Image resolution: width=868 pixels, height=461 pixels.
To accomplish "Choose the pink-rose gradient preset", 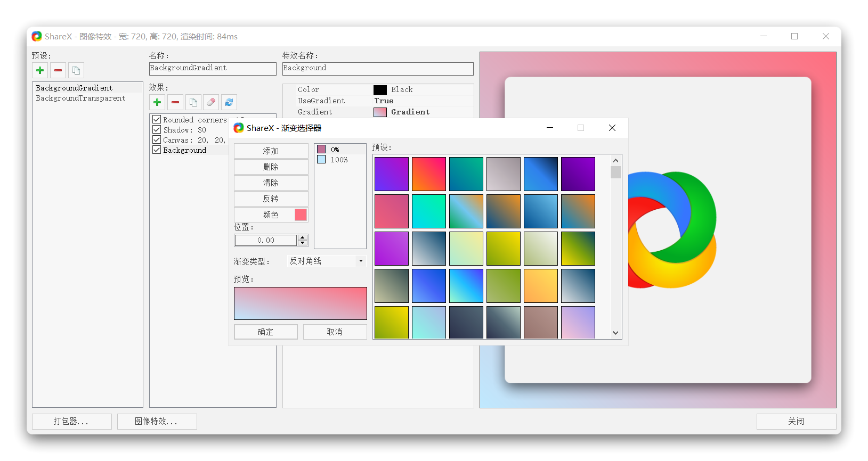I will coord(392,211).
